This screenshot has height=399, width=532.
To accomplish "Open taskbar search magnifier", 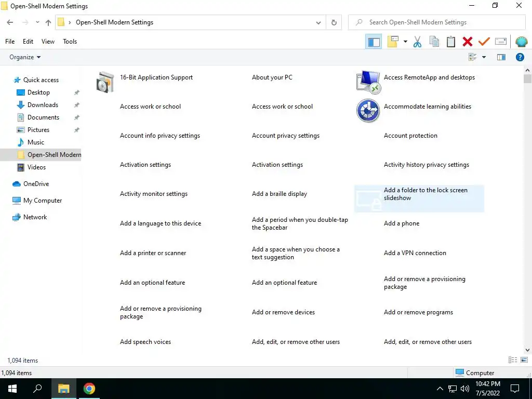I will pos(37,389).
